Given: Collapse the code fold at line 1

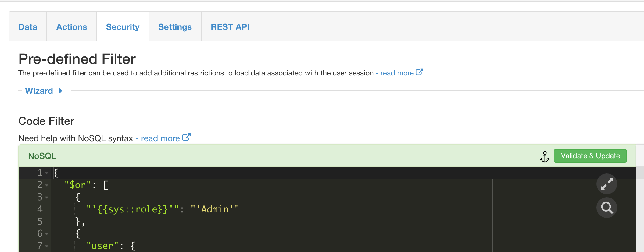Looking at the screenshot, I should click(x=47, y=173).
